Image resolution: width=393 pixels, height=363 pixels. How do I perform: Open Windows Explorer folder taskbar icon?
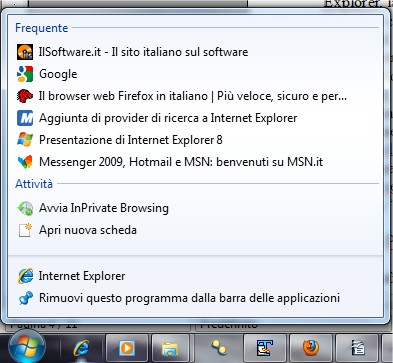(x=170, y=349)
